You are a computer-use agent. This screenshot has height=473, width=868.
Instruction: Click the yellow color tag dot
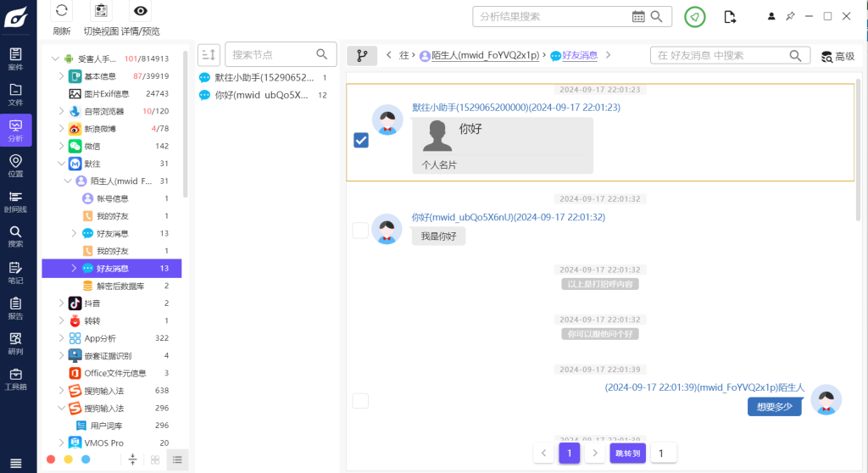[x=68, y=459]
